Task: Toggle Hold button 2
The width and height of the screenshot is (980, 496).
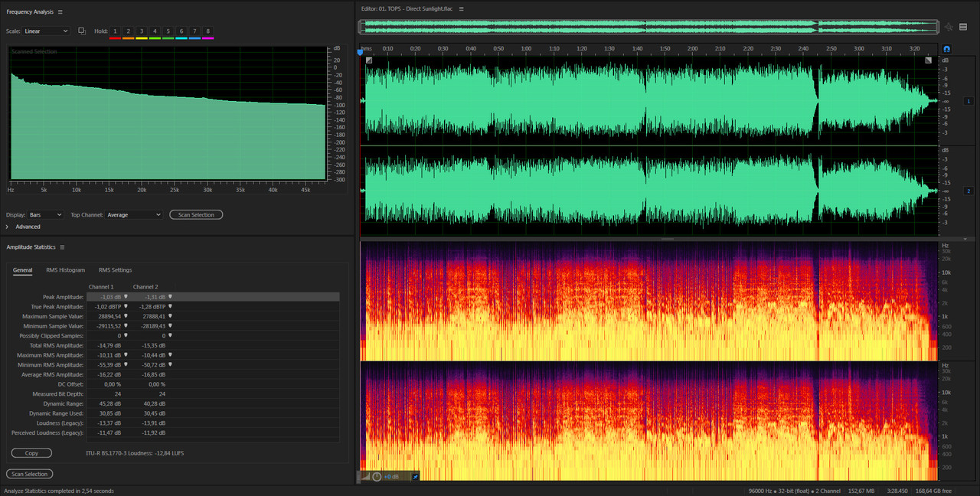Action: [128, 31]
